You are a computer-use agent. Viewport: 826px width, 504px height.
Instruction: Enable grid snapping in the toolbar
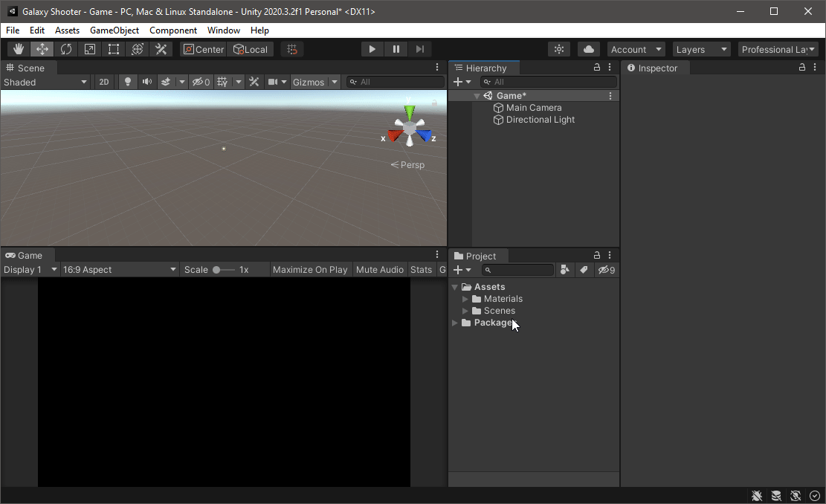(x=291, y=48)
